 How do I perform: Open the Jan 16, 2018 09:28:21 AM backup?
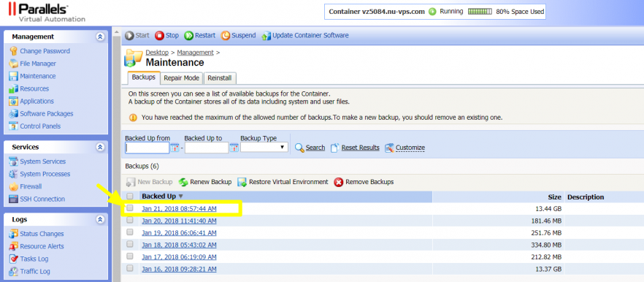pos(179,269)
